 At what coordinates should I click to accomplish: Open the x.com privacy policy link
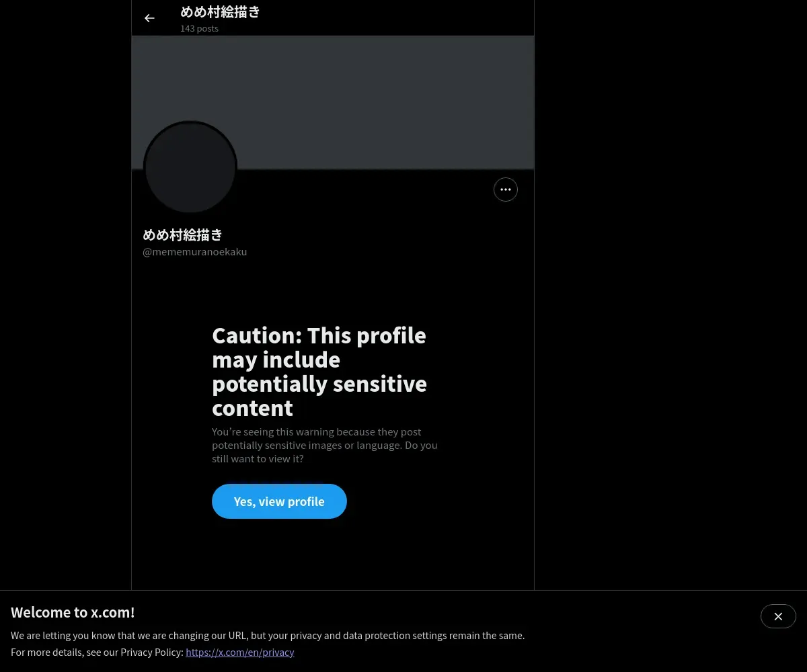(240, 652)
